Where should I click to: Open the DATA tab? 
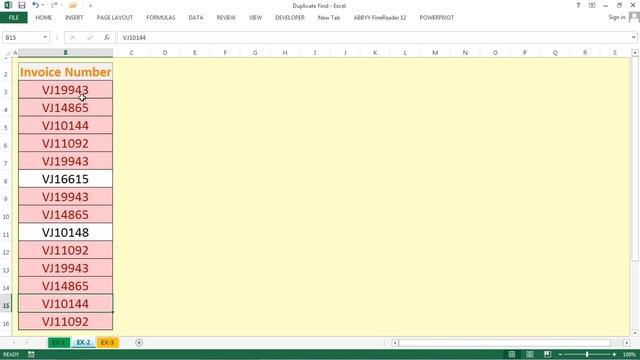pos(196,18)
